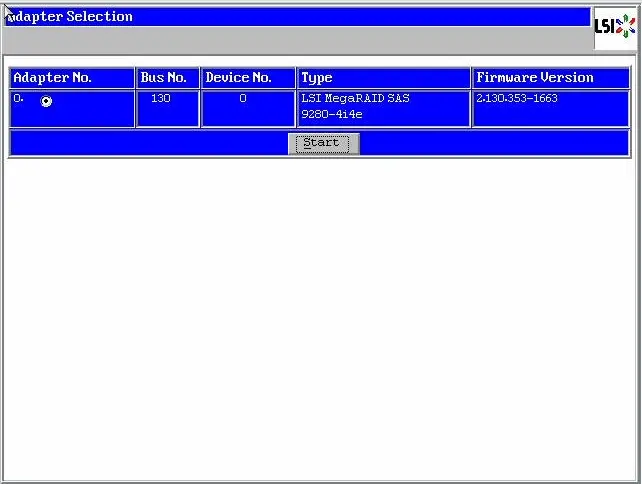Click the Adapter No. column header
The width and height of the screenshot is (642, 484).
pyautogui.click(x=71, y=78)
